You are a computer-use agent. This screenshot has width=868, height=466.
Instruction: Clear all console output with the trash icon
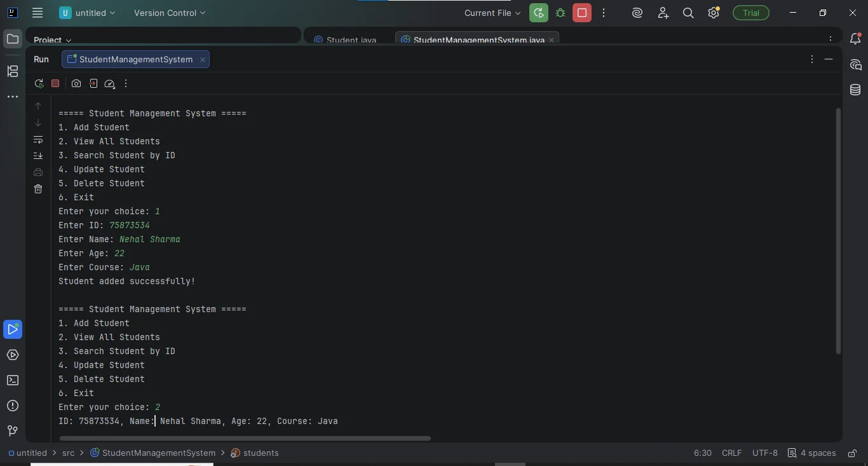click(x=38, y=189)
